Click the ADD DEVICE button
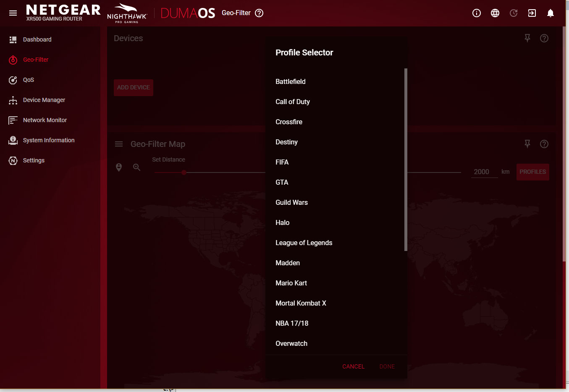 click(x=134, y=87)
